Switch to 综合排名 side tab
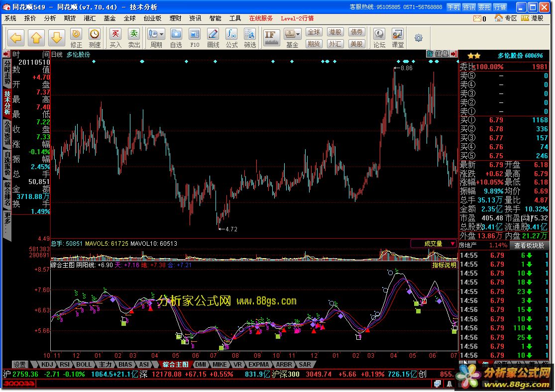Viewport: 555px width, 392px height. pyautogui.click(x=7, y=194)
